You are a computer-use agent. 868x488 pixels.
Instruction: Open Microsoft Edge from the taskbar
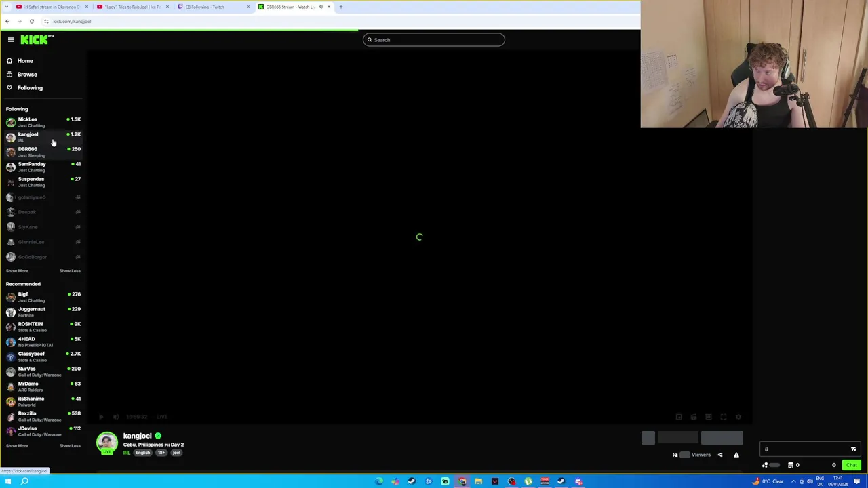tap(378, 481)
